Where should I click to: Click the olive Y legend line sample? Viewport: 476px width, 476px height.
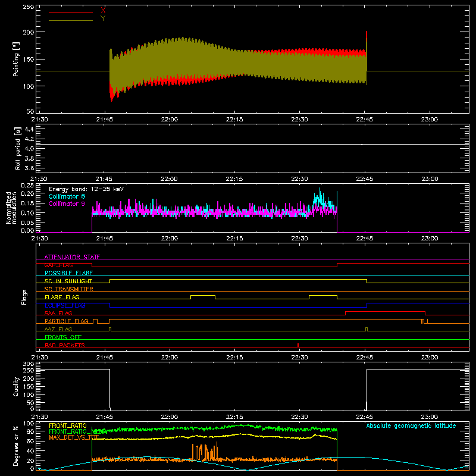[70, 20]
